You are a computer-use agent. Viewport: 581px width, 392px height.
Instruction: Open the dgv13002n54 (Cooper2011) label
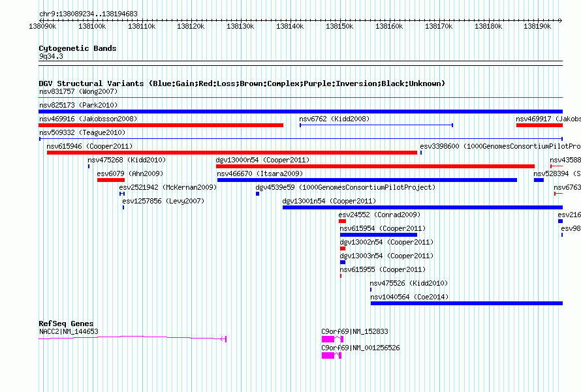click(386, 242)
